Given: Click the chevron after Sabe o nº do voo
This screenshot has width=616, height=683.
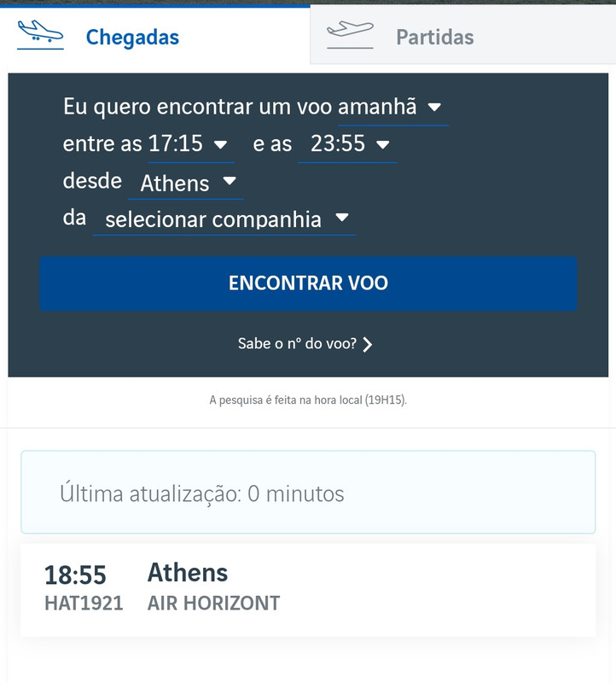Looking at the screenshot, I should click(368, 344).
